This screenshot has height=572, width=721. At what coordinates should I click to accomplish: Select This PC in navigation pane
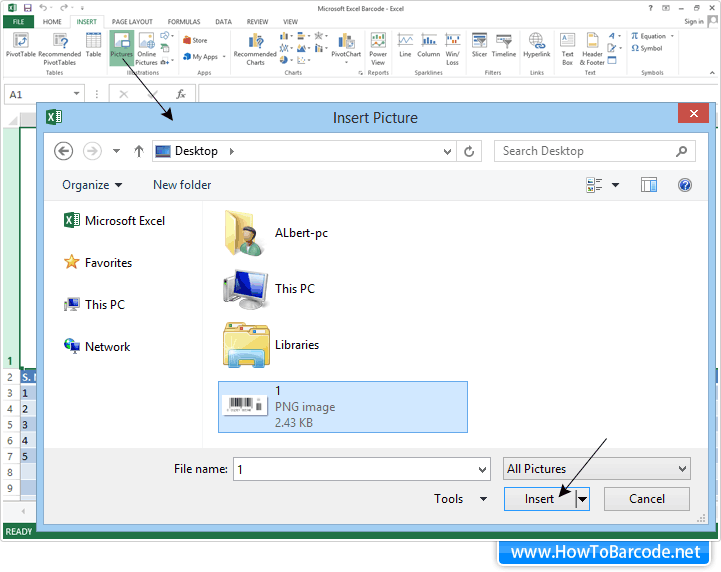pyautogui.click(x=94, y=304)
